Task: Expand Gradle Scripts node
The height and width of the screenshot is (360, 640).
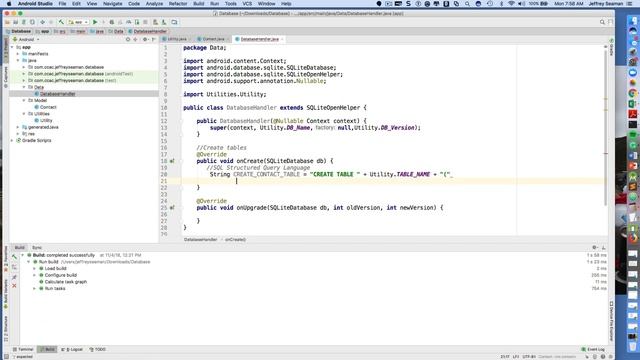Action: (x=12, y=140)
